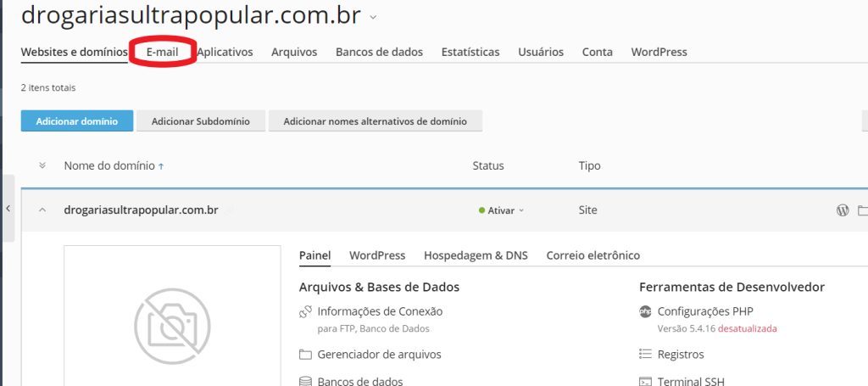Switch to Hospedagem & DNS tab
Screen dimensions: 868x386
coord(476,255)
